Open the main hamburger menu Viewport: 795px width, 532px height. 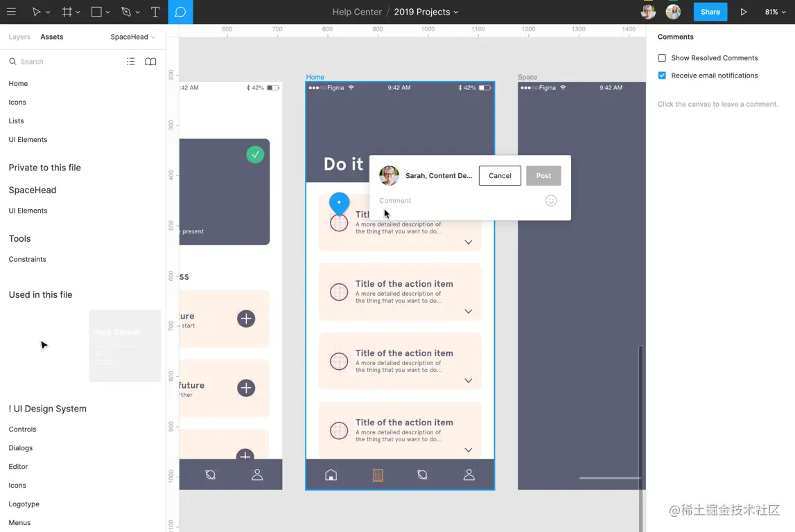tap(11, 12)
